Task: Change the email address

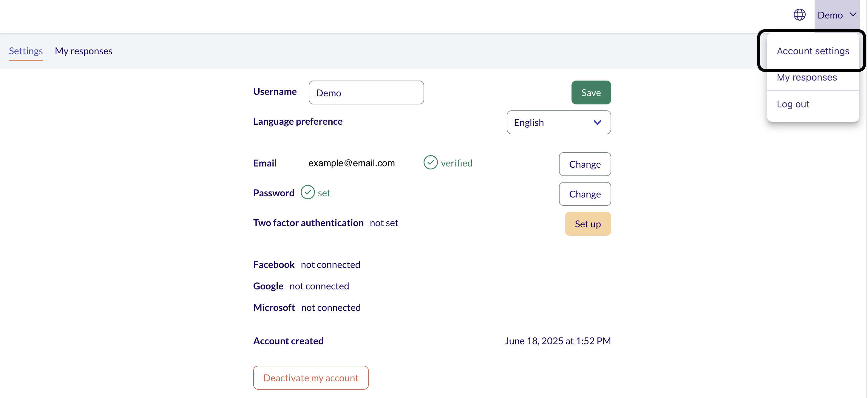Action: [585, 164]
